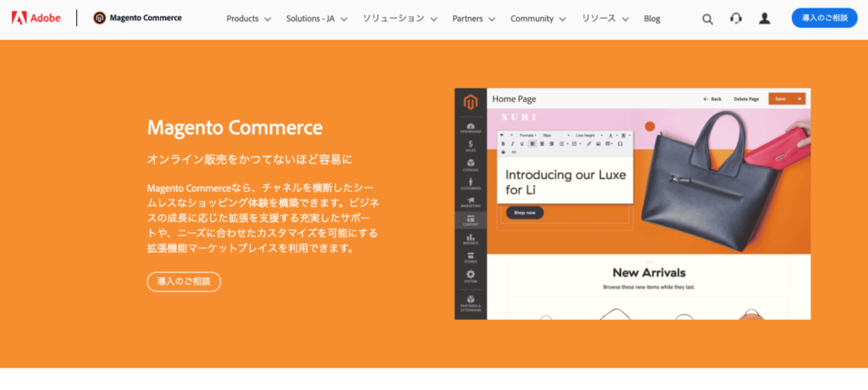Expand the Solutions - JA menu
Screen dimensions: 868x390
[x=317, y=19]
